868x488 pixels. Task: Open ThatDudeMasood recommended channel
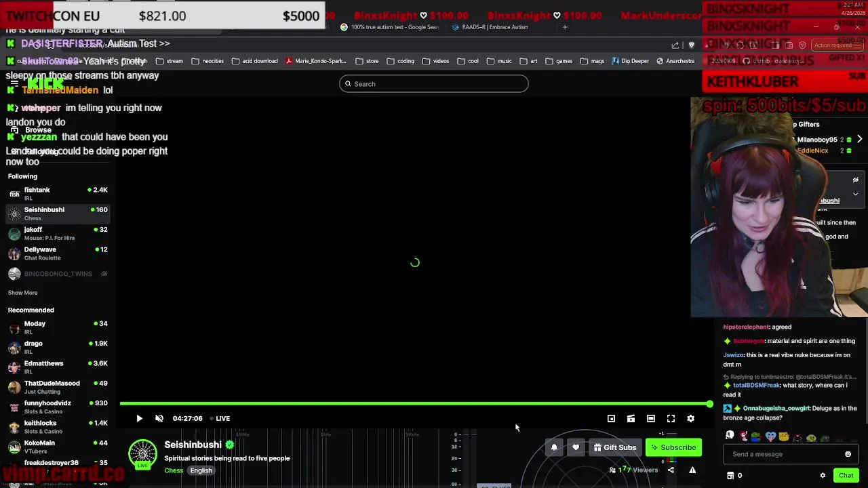pos(58,387)
